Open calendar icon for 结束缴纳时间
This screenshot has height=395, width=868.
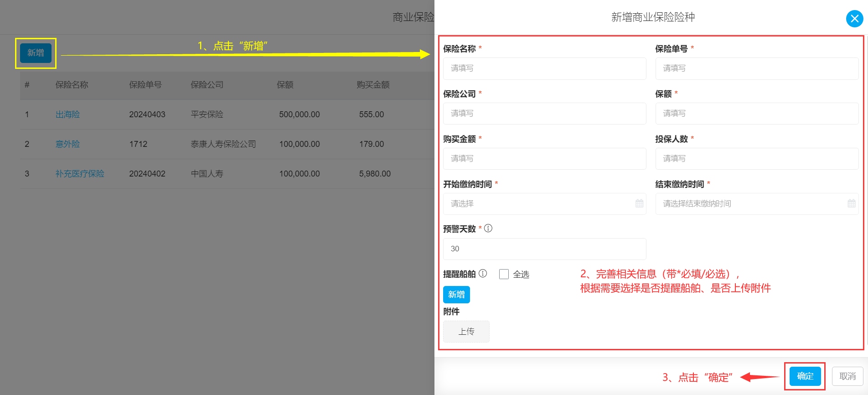click(x=852, y=203)
